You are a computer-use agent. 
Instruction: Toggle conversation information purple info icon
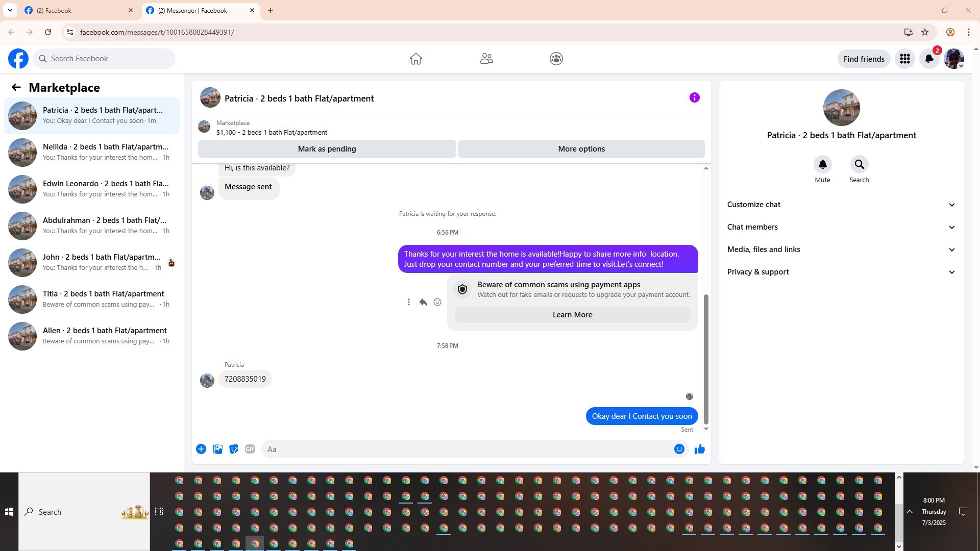[x=694, y=97]
